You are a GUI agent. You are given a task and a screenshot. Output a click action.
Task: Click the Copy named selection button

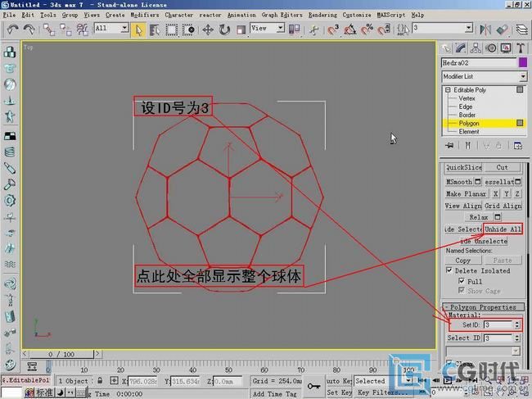[462, 260]
